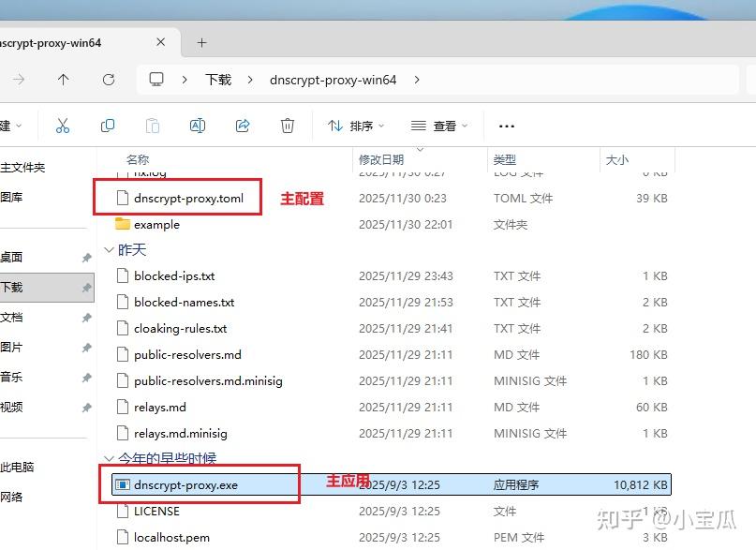This screenshot has height=550, width=756.
Task: Open the 排序 (Sort) dropdown
Action: [357, 124]
